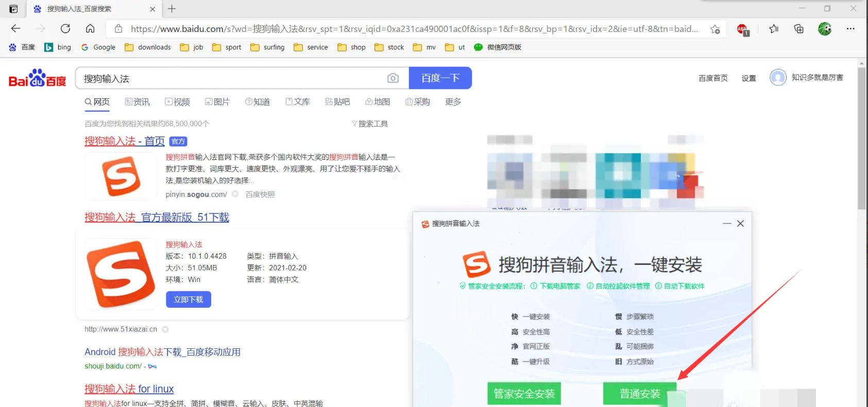Open Baidu 设置 menu
The image size is (868, 407).
pos(748,78)
